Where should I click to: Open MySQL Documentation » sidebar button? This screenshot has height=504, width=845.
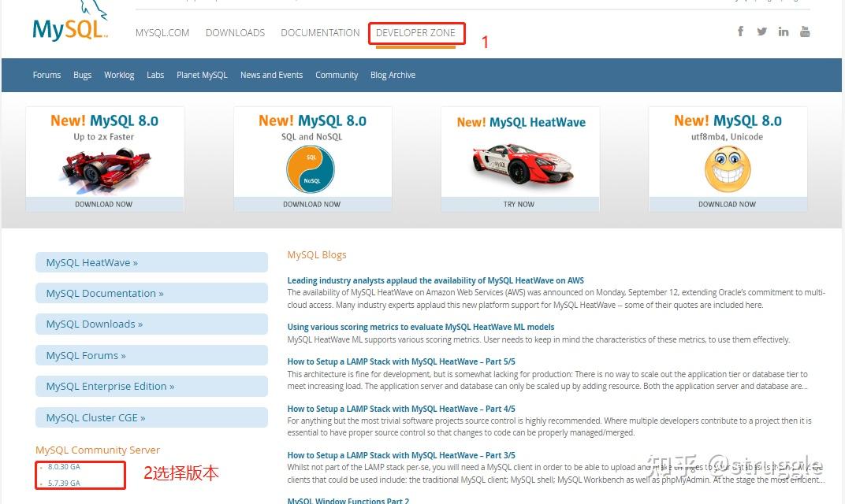pyautogui.click(x=151, y=293)
